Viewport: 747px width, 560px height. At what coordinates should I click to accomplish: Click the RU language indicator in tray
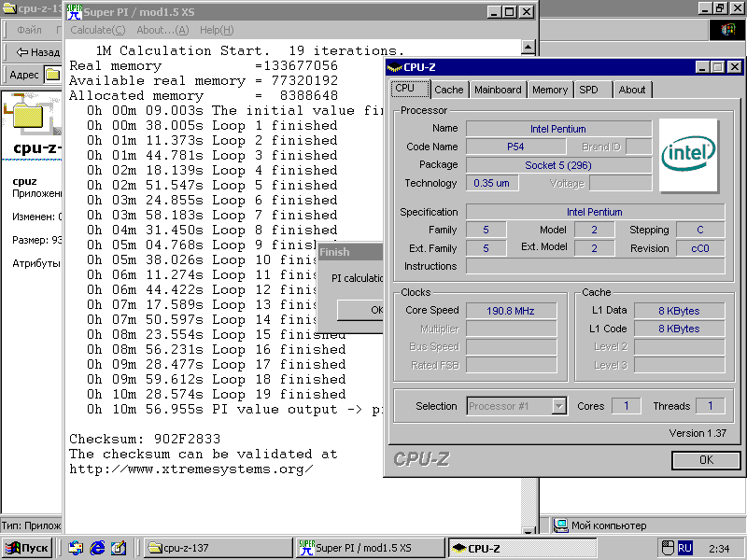pos(684,548)
